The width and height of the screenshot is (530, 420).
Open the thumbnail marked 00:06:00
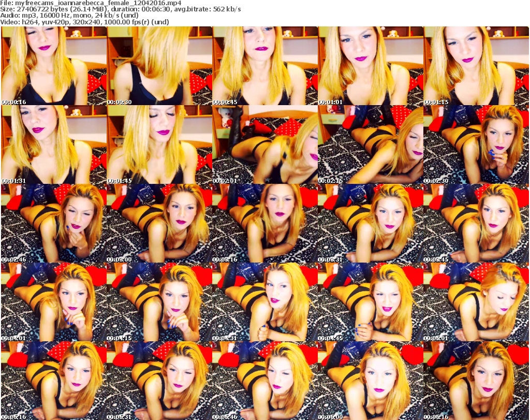click(x=370, y=381)
